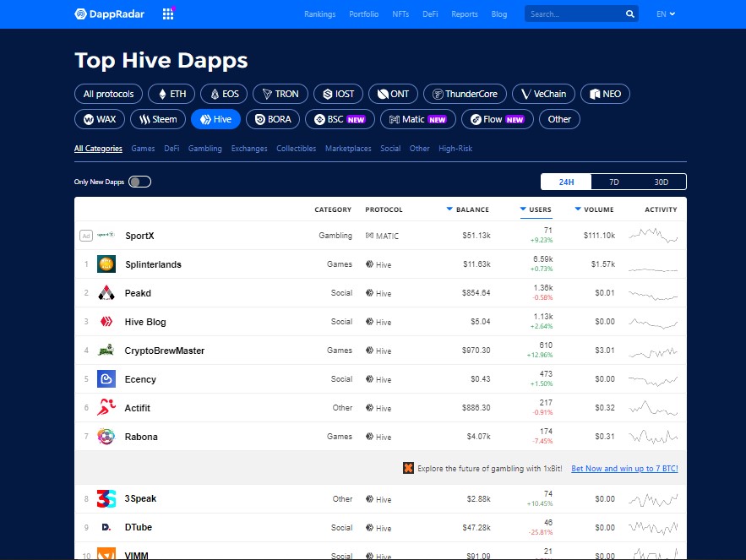Filter by VeChain protocol
This screenshot has width=746, height=560.
click(x=543, y=94)
